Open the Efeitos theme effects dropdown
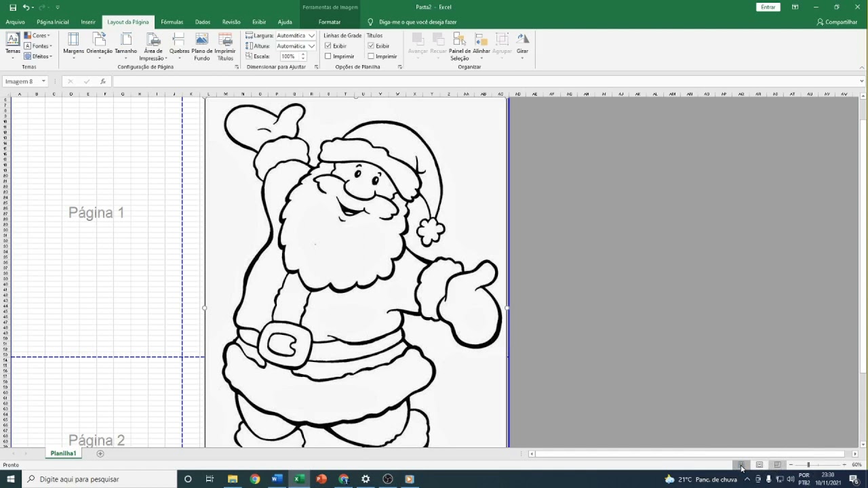 (38, 56)
